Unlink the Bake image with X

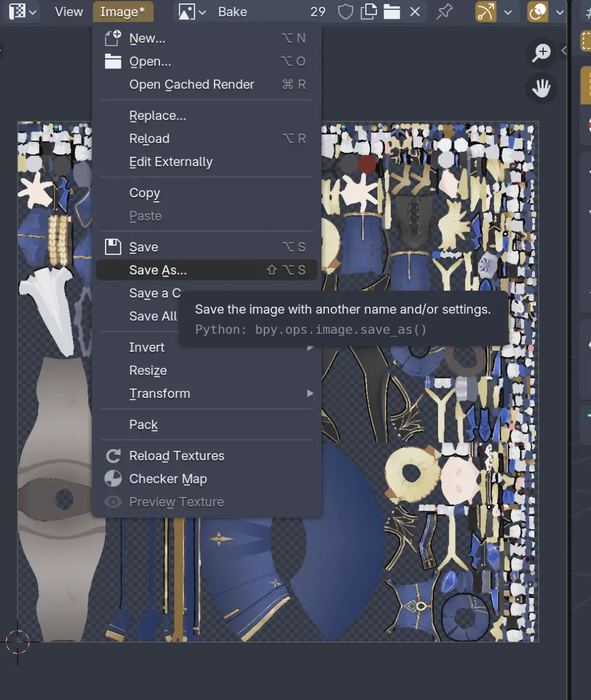coord(415,12)
